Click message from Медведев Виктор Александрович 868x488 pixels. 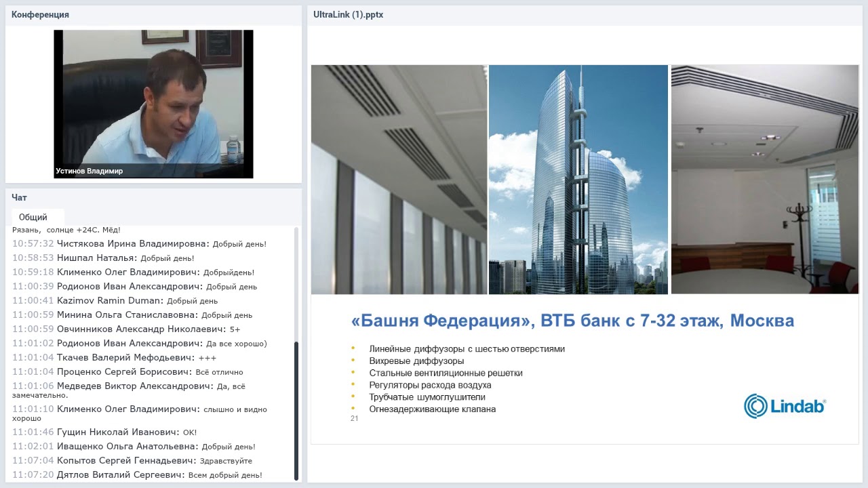(x=129, y=390)
